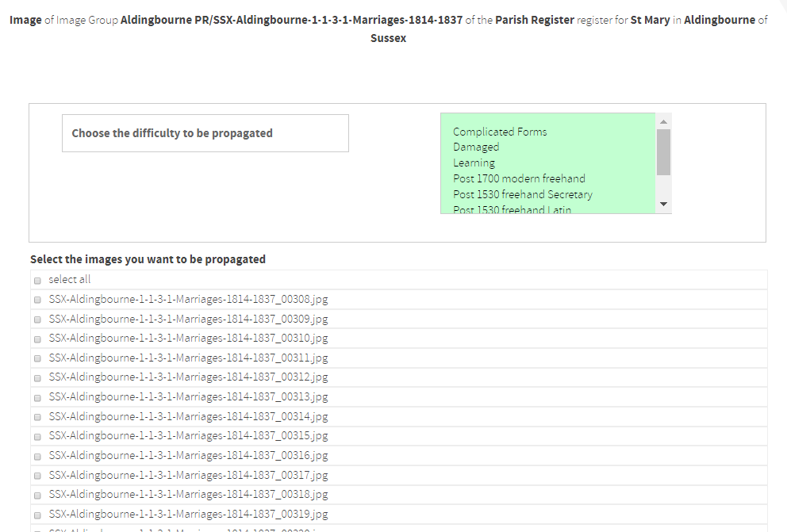The width and height of the screenshot is (787, 532).
Task: Click the 'select all' label text
Action: point(70,279)
